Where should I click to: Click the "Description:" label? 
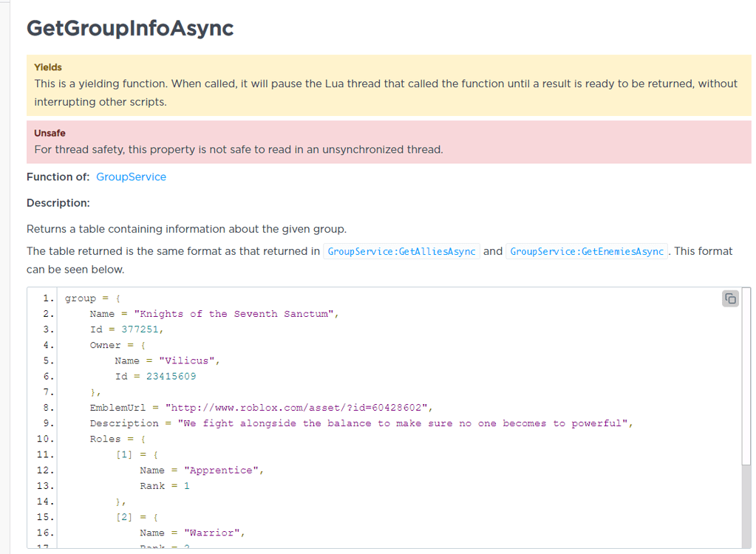58,203
